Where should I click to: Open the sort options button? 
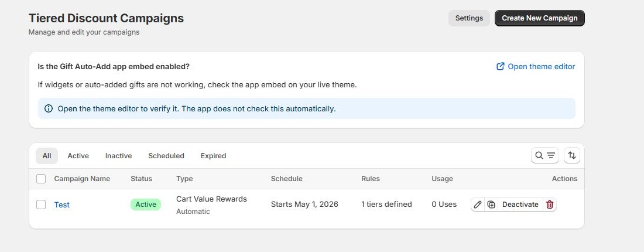572,155
